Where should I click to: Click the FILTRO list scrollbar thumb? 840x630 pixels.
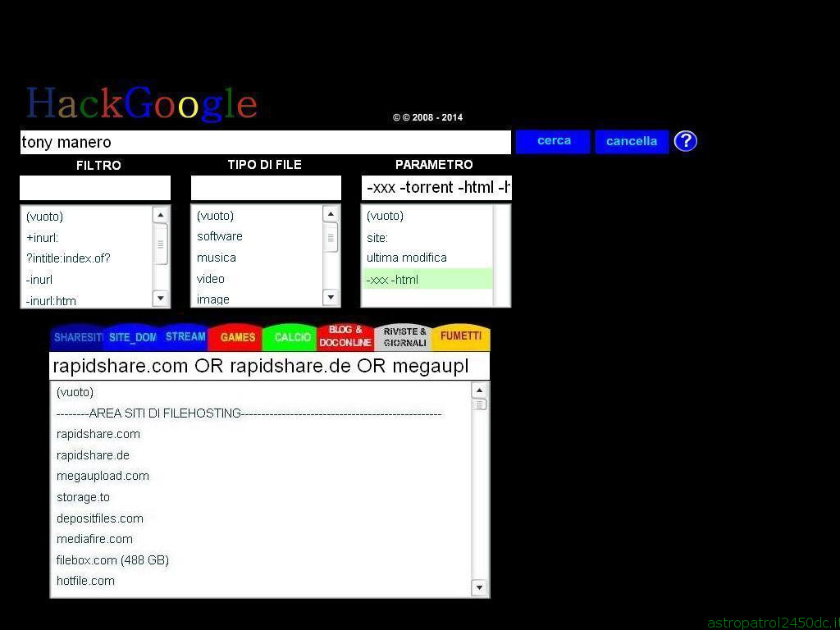click(x=161, y=244)
